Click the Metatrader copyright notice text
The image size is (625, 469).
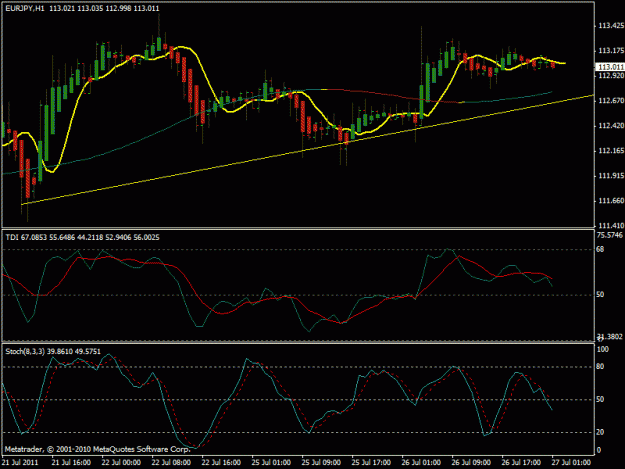[x=98, y=449]
